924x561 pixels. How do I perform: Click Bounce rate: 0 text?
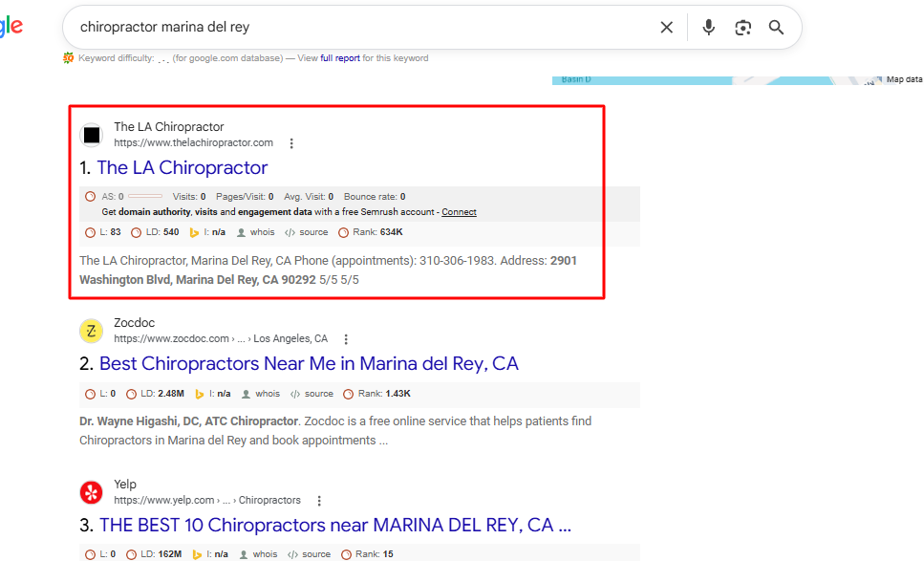pos(375,197)
